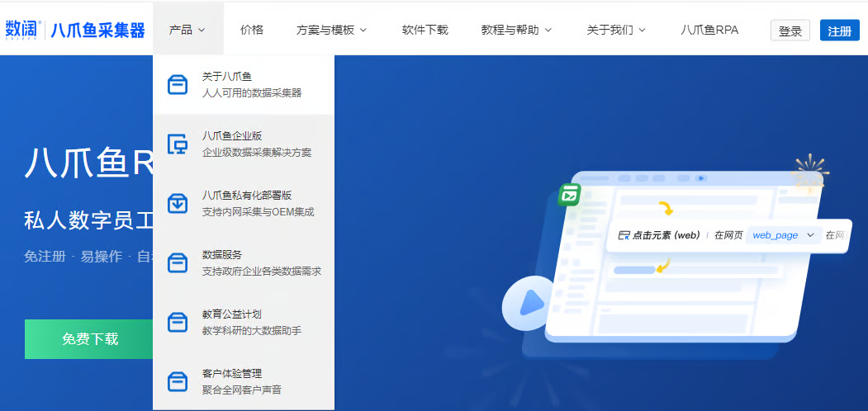The height and width of the screenshot is (411, 868).
Task: Select the 客户体验管理 menu entry
Action: coord(244,381)
